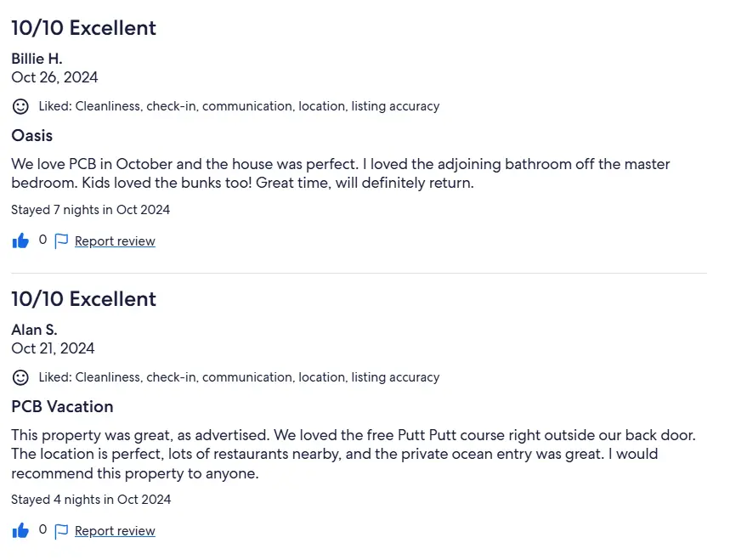Select reviewer name Billie H.
Screen dimensions: 730x560
click(37, 59)
